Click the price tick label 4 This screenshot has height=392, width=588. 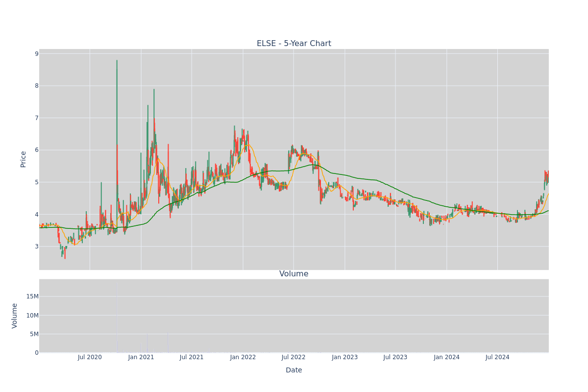(x=36, y=215)
